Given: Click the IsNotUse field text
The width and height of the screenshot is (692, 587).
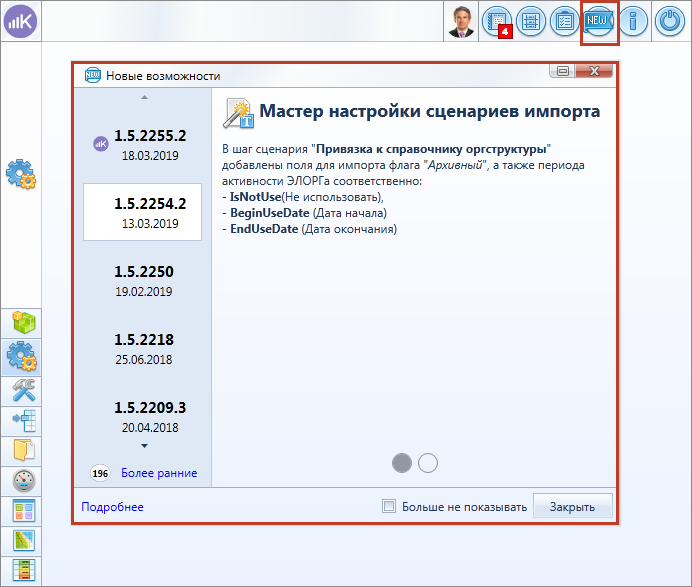Looking at the screenshot, I should tap(255, 197).
